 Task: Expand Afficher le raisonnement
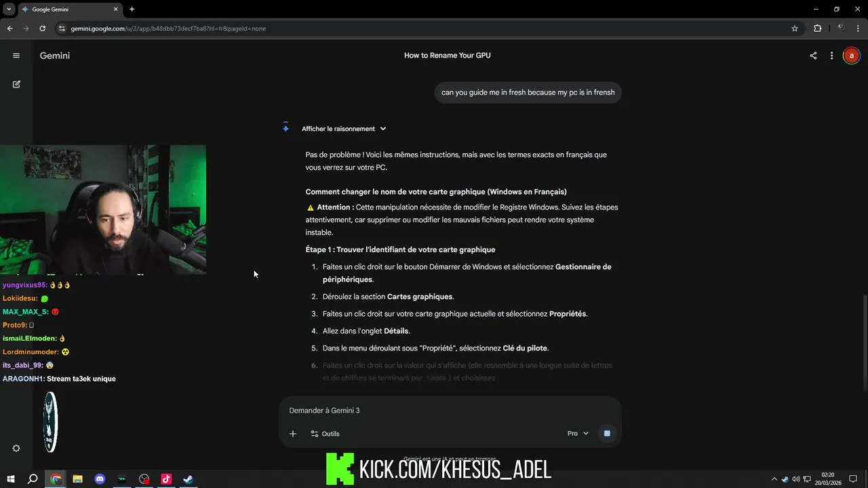pyautogui.click(x=344, y=129)
